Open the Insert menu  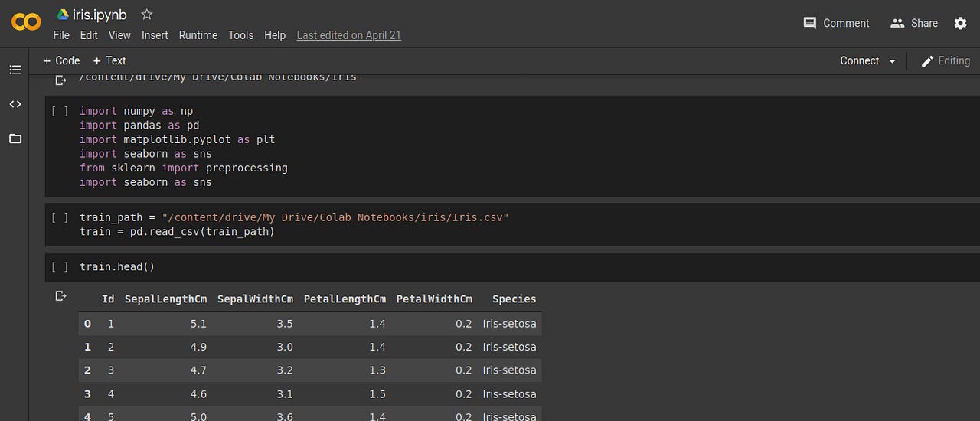(x=155, y=35)
